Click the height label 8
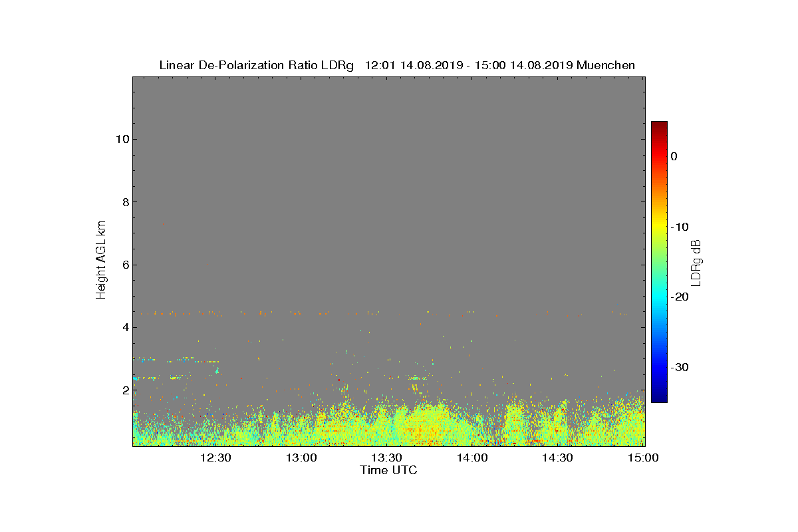The image size is (798, 532). tap(124, 202)
